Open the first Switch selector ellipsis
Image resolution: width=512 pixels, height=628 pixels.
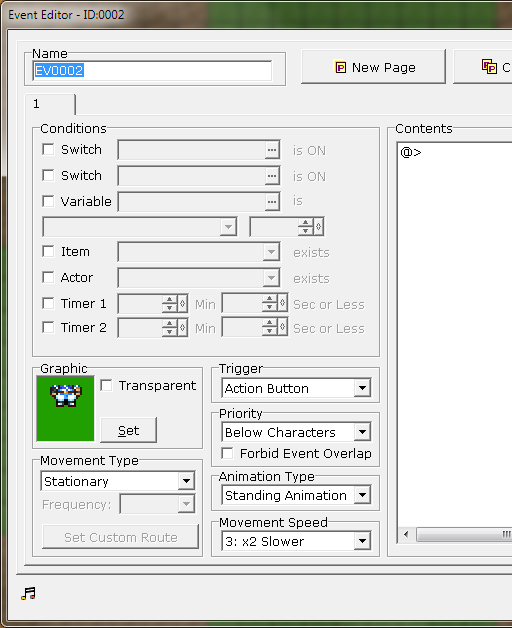(x=272, y=150)
